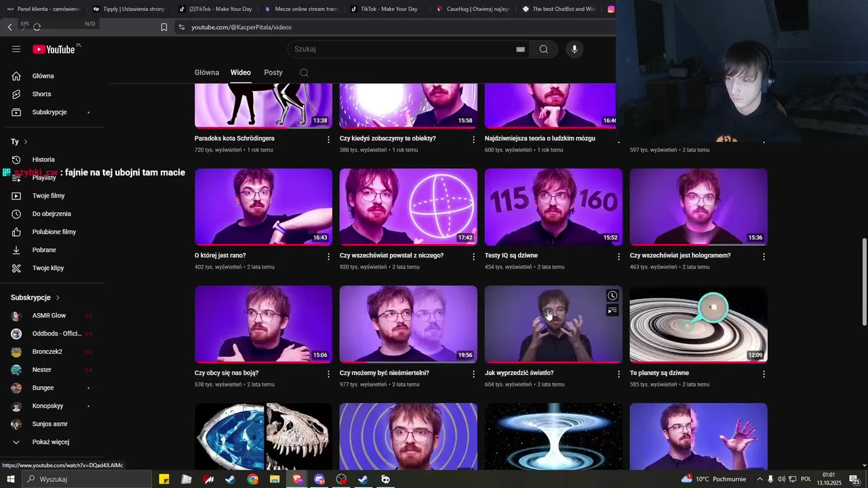This screenshot has height=488, width=868.
Task: Open options menu for Jak wyprzedzić światło?
Action: coord(618,374)
